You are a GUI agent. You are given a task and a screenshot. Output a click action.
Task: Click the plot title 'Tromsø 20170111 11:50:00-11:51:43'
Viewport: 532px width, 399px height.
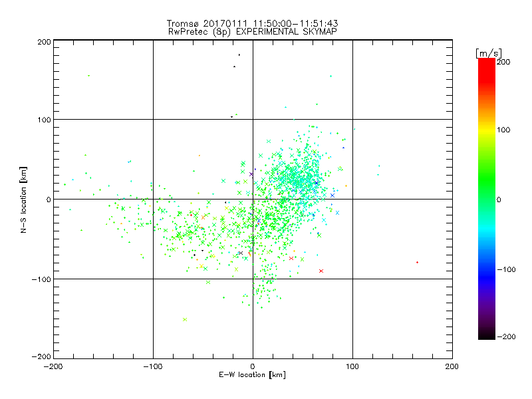point(252,23)
